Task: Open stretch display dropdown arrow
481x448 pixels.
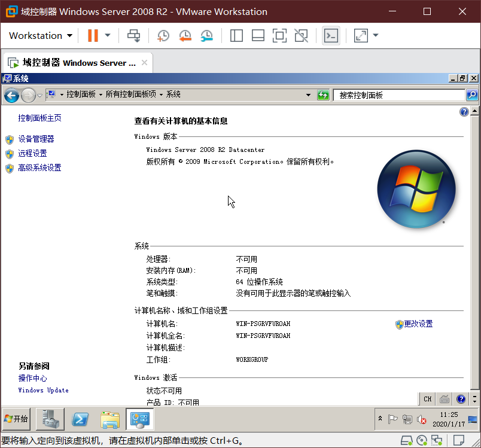Action: 376,35
